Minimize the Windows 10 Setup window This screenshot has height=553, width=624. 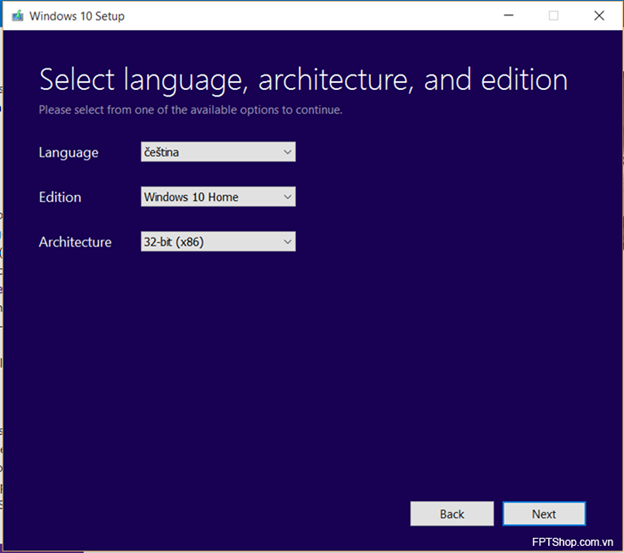pos(509,16)
